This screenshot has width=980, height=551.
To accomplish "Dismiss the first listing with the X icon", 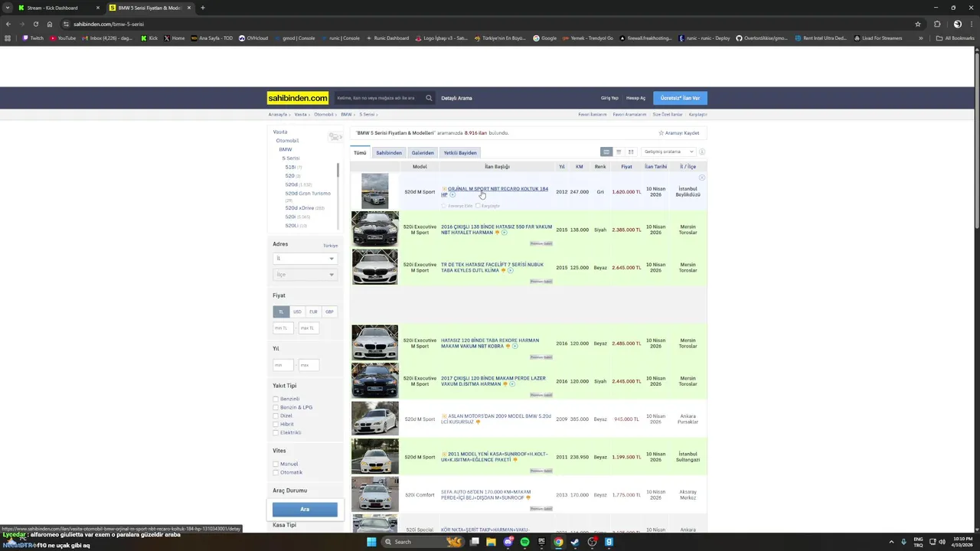I will (x=701, y=178).
